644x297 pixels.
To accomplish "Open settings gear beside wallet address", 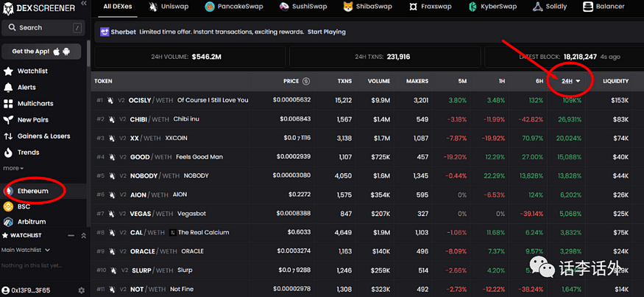I will click(x=81, y=290).
